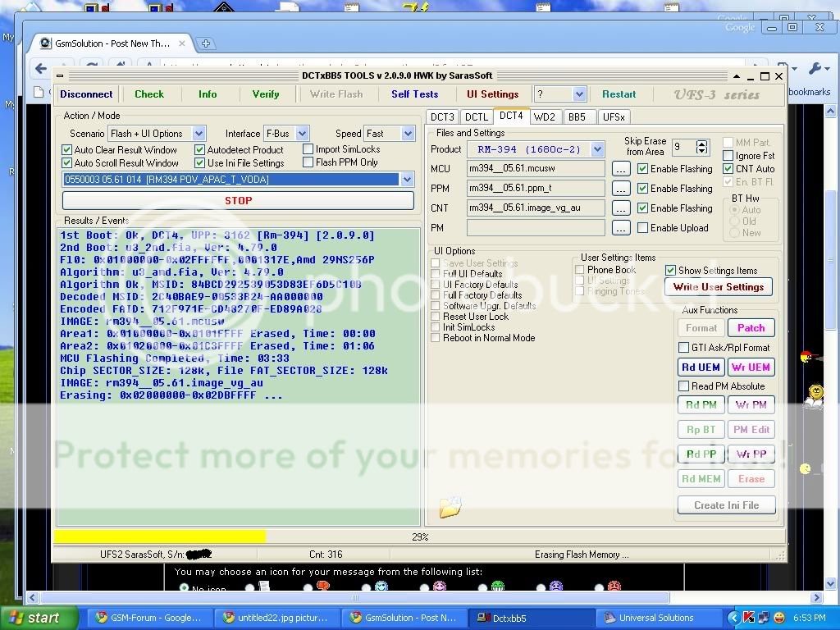The height and width of the screenshot is (630, 840).
Task: Click the browser vertical scroll down arrow
Action: (x=830, y=583)
